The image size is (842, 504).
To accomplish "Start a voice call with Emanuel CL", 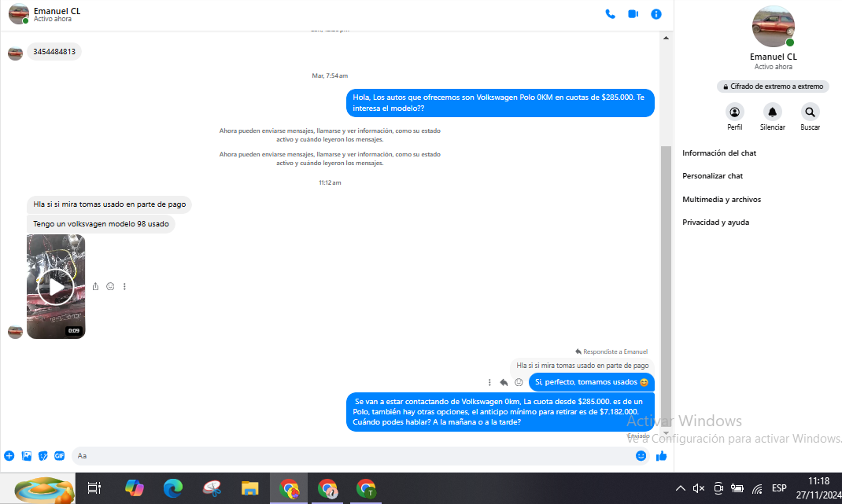I will click(610, 14).
